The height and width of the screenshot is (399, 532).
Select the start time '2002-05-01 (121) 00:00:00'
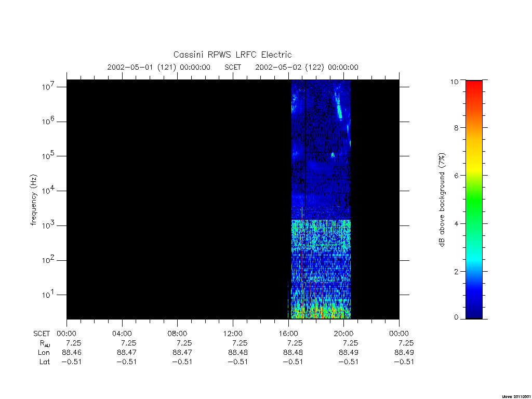(159, 67)
